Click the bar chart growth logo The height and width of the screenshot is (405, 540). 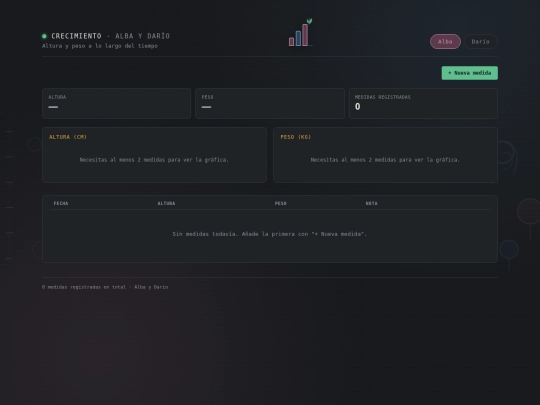pyautogui.click(x=301, y=33)
